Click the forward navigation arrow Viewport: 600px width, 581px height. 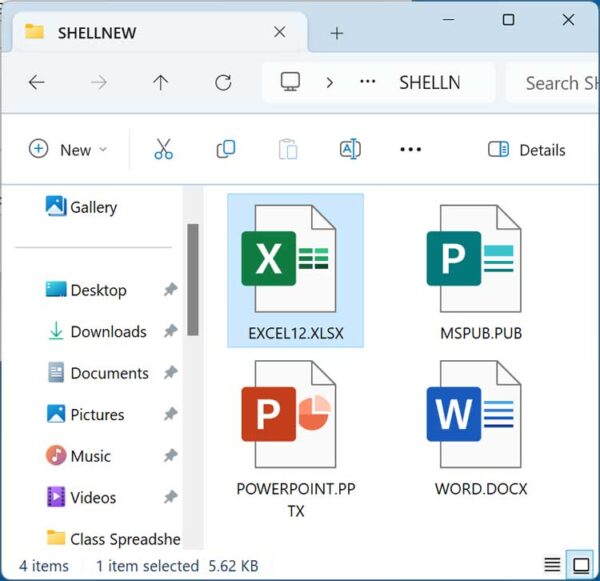(x=99, y=82)
